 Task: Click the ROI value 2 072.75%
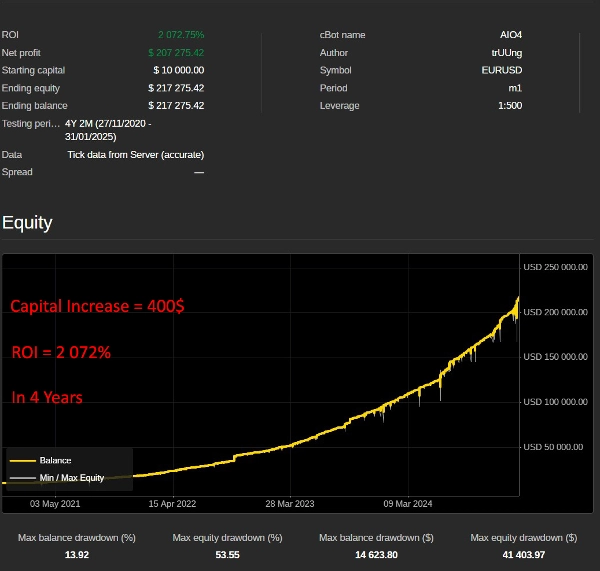tap(180, 35)
